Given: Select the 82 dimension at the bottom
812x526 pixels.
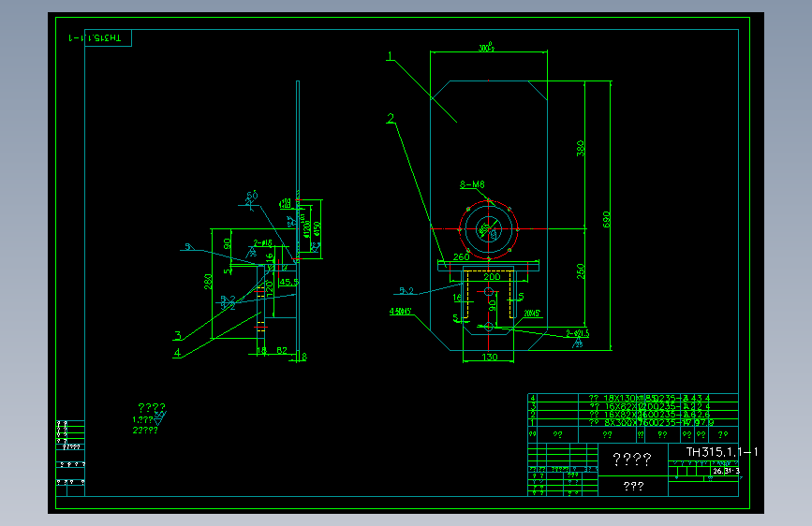Looking at the screenshot, I should [x=282, y=350].
